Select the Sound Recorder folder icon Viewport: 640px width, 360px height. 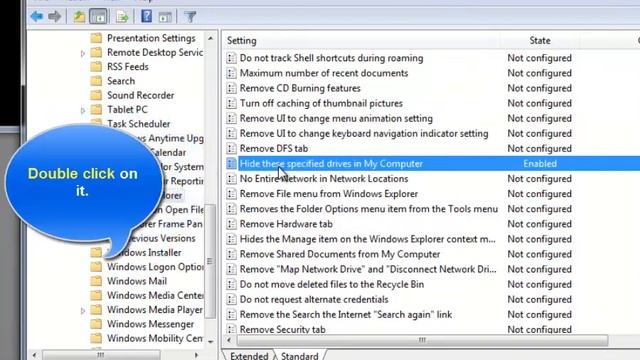(96, 95)
